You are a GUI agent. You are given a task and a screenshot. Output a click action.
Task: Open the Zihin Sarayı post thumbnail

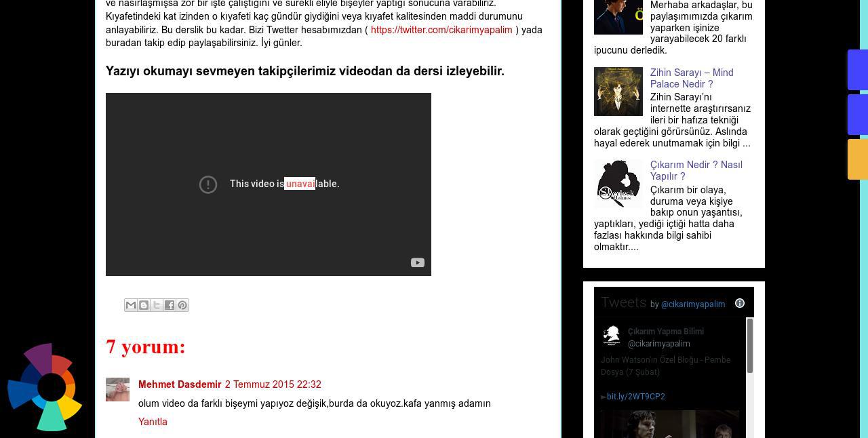click(x=618, y=92)
